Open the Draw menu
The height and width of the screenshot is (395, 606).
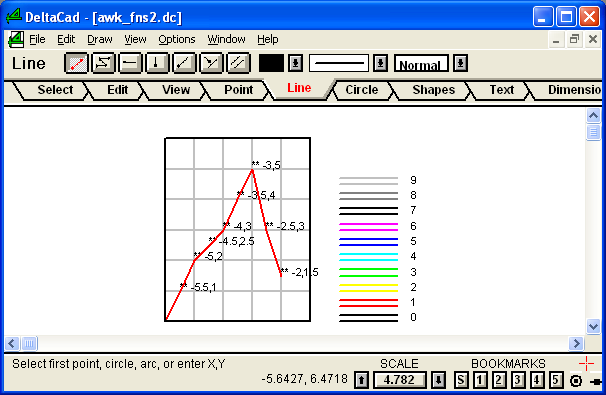(100, 39)
